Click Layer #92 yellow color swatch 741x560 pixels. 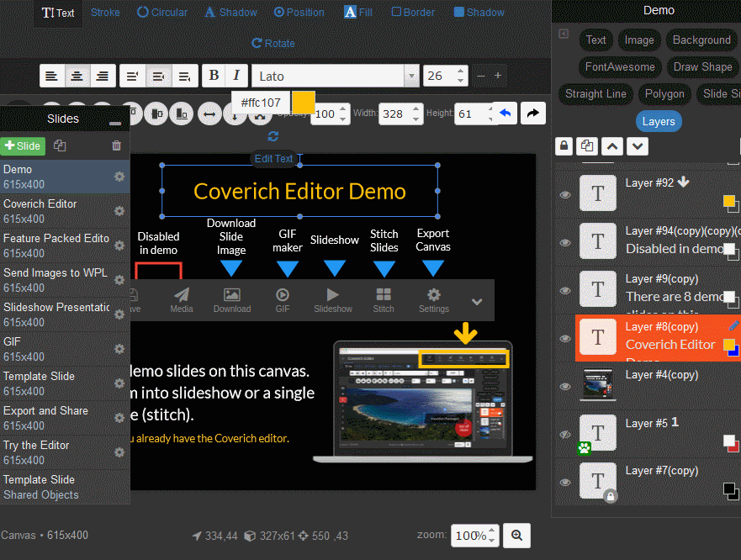pos(728,202)
